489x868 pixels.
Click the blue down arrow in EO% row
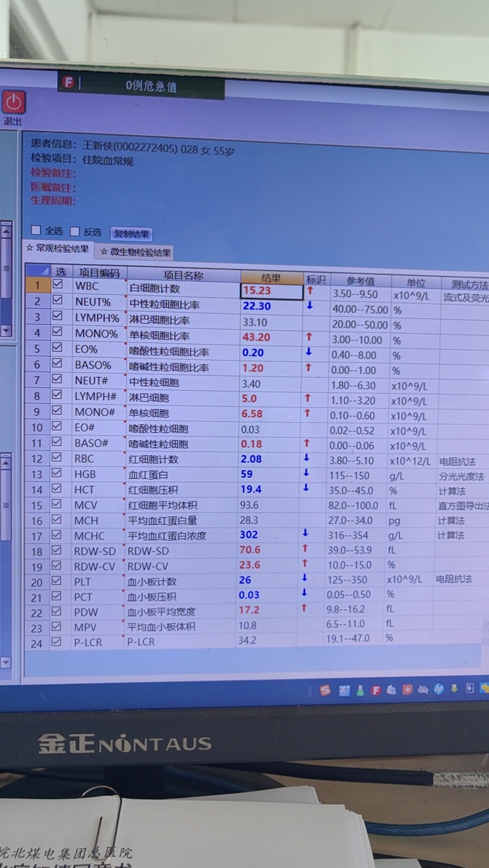[309, 351]
